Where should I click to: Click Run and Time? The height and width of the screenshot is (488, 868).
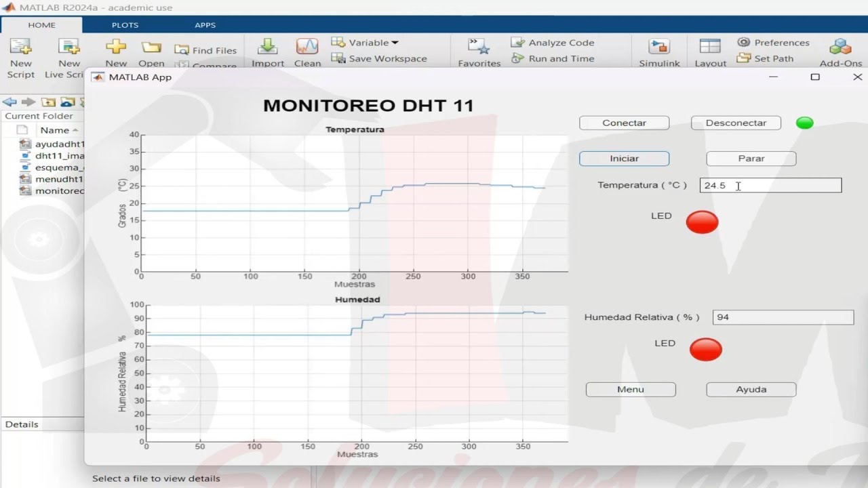tap(553, 58)
